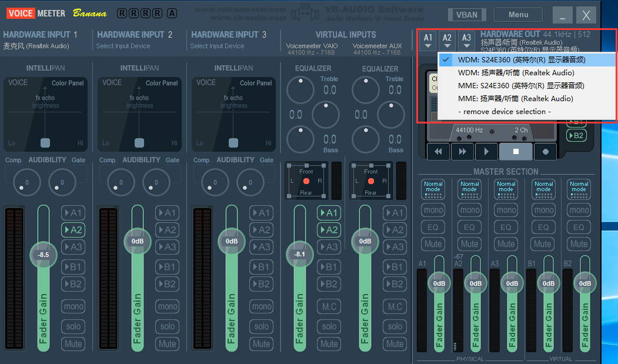This screenshot has width=618, height=364.
Task: Click Hardware Input 1 fader at -8.5
Action: coord(44,255)
